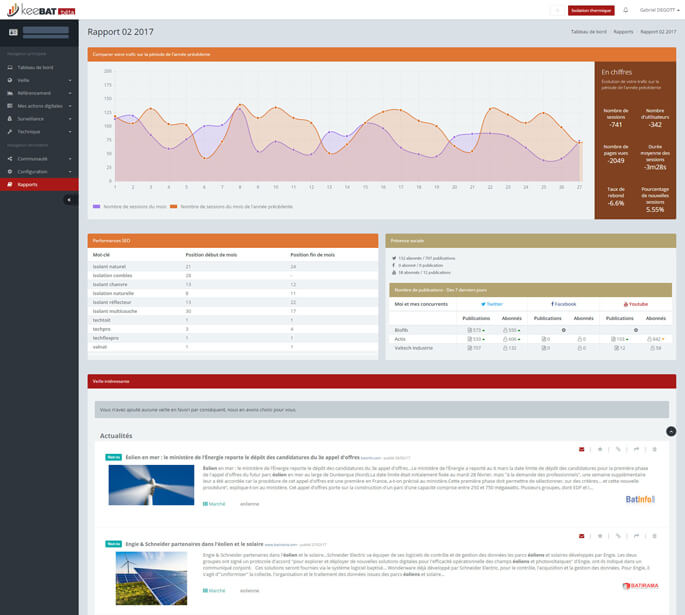Open Engie & Schneider partenaires article title
Image resolution: width=685 pixels, height=615 pixels.
pos(194,544)
